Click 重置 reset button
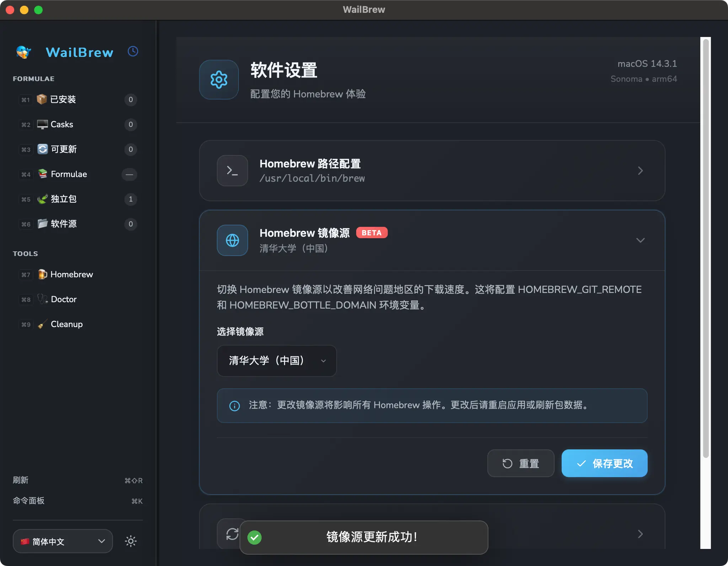 click(x=521, y=463)
